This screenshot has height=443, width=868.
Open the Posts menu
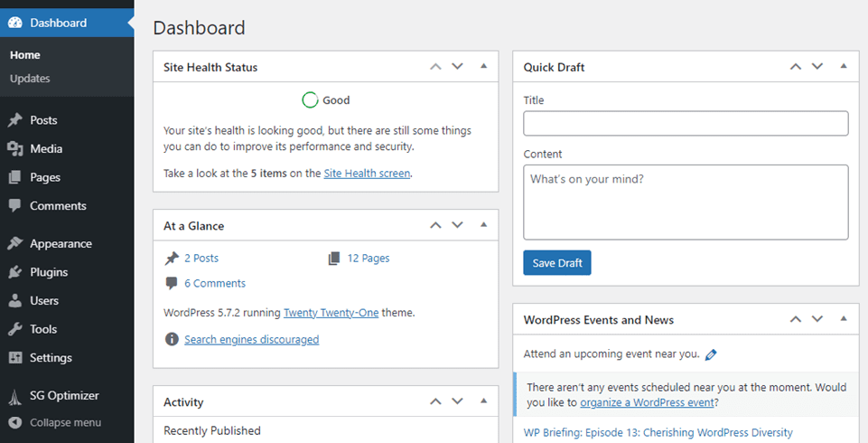click(43, 120)
